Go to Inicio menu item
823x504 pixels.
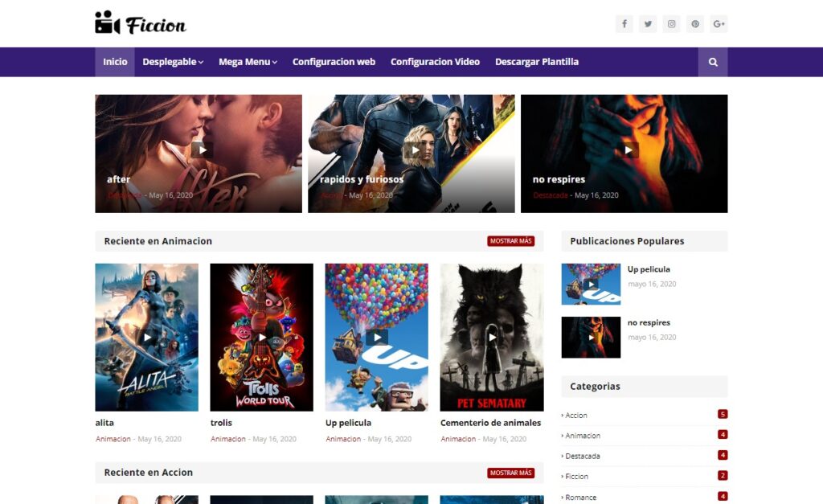click(x=115, y=62)
